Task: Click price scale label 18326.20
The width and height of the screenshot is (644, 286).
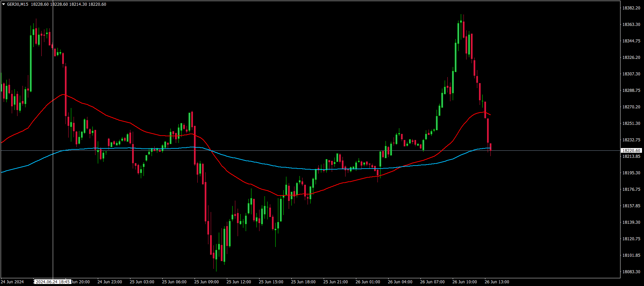Action: (x=631, y=58)
